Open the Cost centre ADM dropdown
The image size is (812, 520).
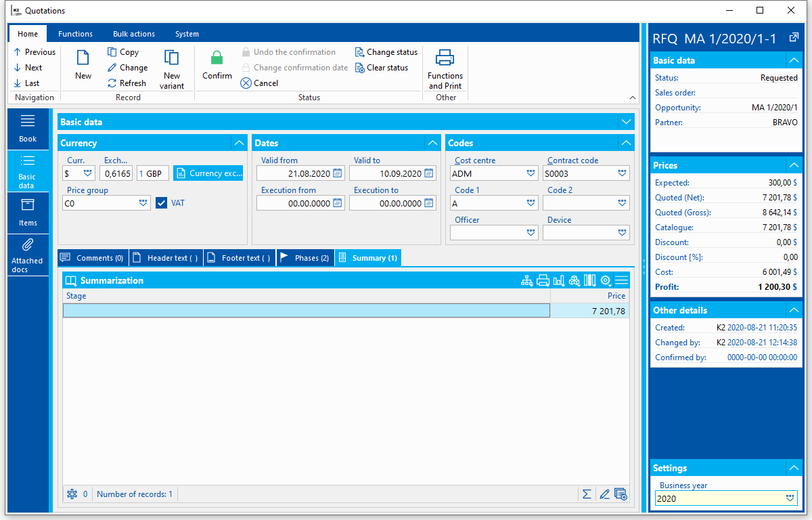click(531, 173)
